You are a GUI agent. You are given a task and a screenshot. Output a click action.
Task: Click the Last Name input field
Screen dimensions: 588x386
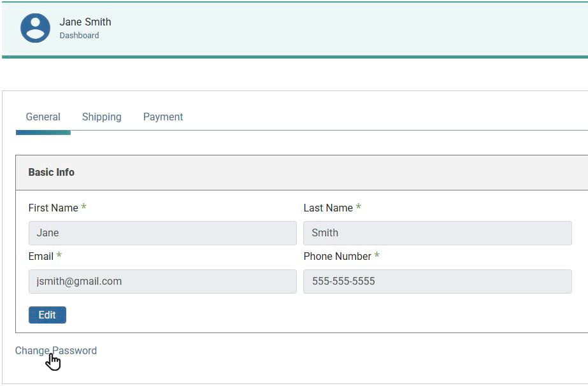438,232
